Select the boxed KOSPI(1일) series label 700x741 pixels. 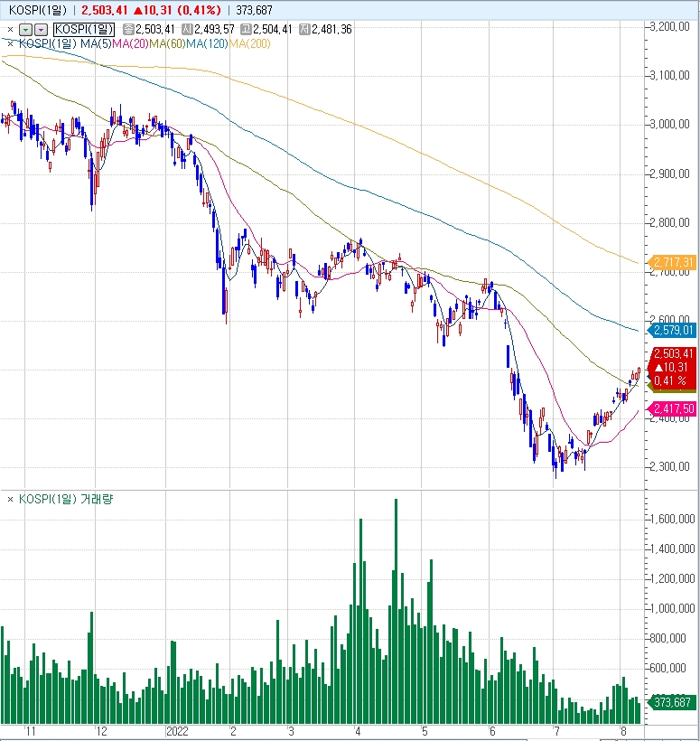click(84, 29)
